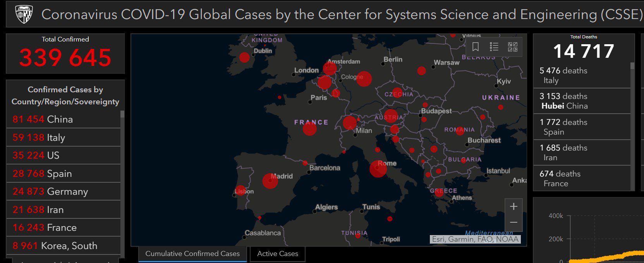Click the Johns Hopkins shield logo

point(24,15)
